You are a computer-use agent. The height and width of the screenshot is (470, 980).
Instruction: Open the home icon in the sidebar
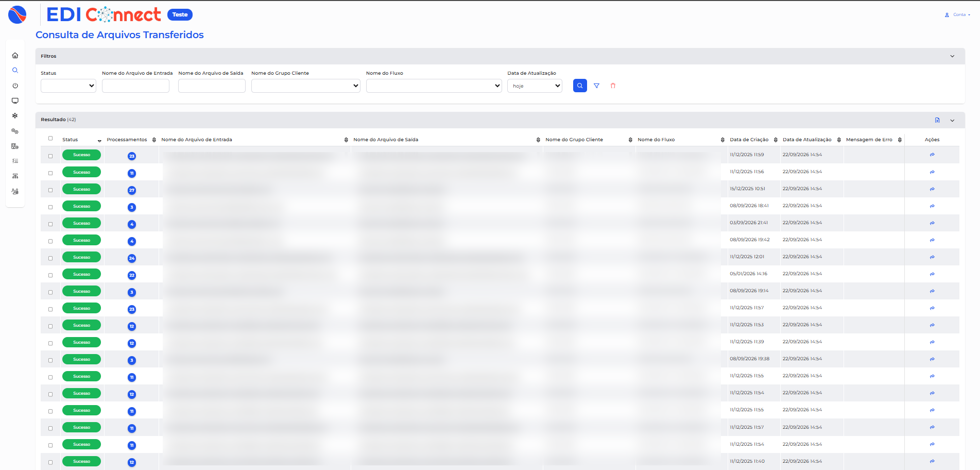tap(15, 55)
